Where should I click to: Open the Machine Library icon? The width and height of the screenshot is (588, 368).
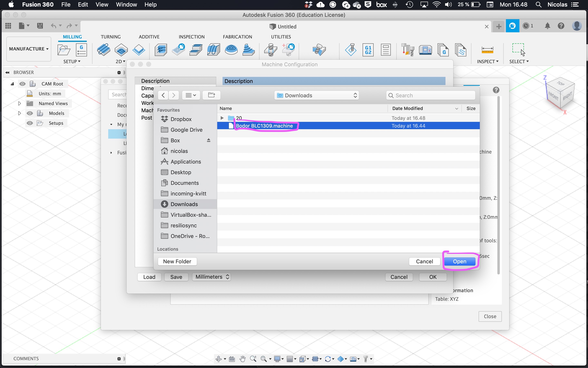coord(425,50)
